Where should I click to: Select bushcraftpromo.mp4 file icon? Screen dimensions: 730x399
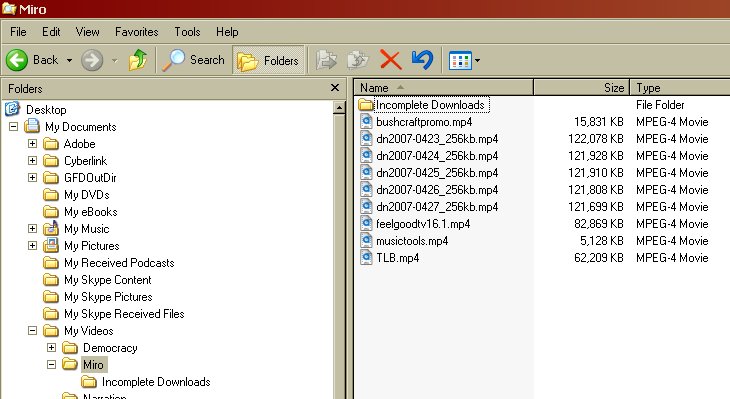click(x=366, y=122)
